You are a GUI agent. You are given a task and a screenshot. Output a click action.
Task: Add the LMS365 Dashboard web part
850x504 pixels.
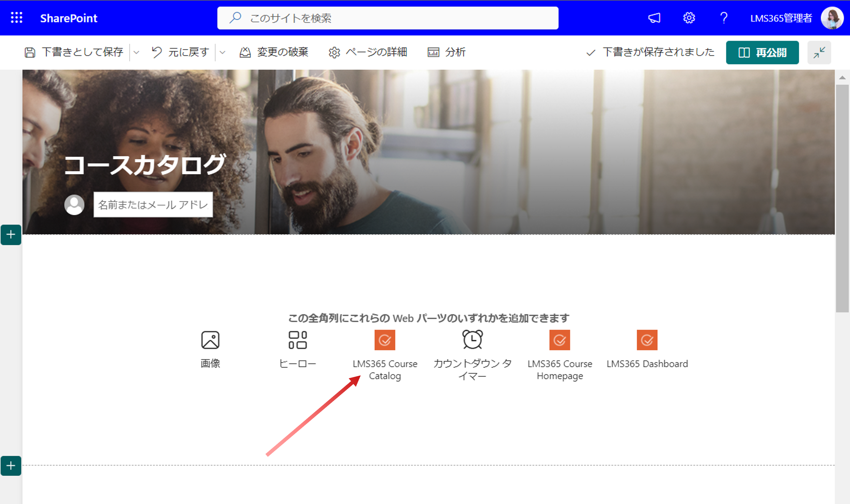point(647,349)
